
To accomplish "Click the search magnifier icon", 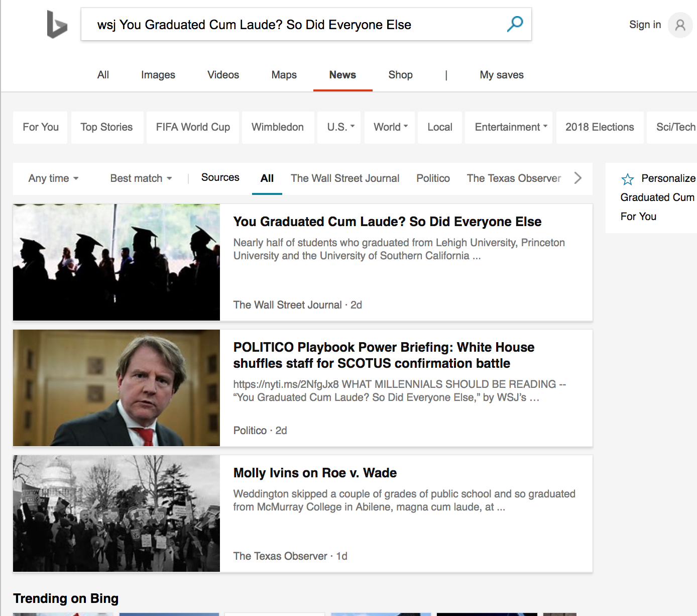I will 515,23.
